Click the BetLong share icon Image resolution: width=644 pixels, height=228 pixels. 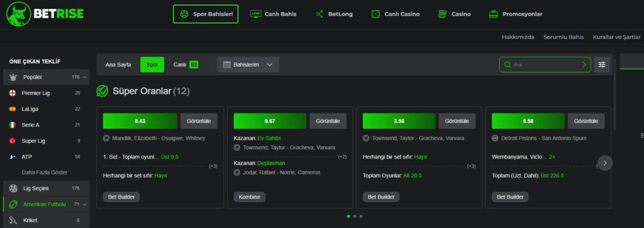point(319,14)
